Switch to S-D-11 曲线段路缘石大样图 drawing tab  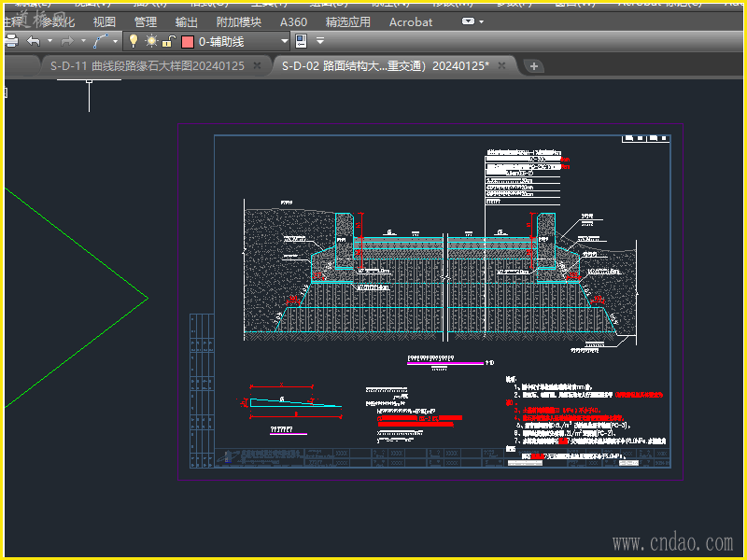(147, 65)
